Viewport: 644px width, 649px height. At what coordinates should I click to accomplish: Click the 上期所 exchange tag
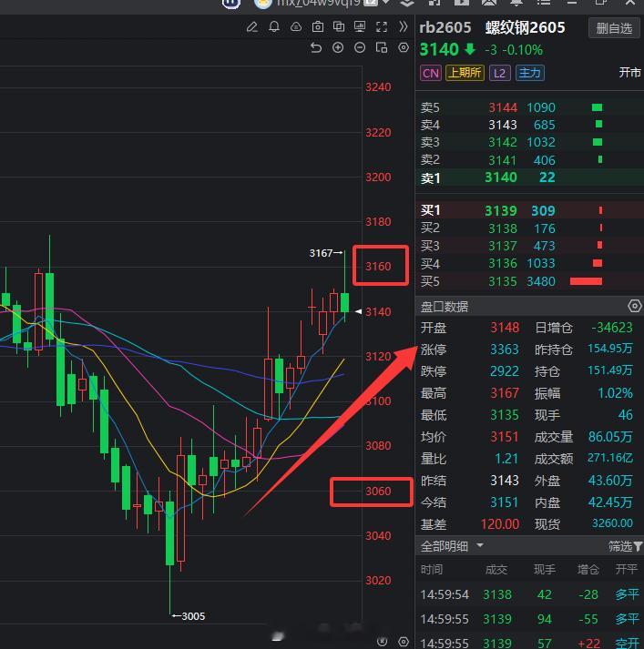click(465, 73)
